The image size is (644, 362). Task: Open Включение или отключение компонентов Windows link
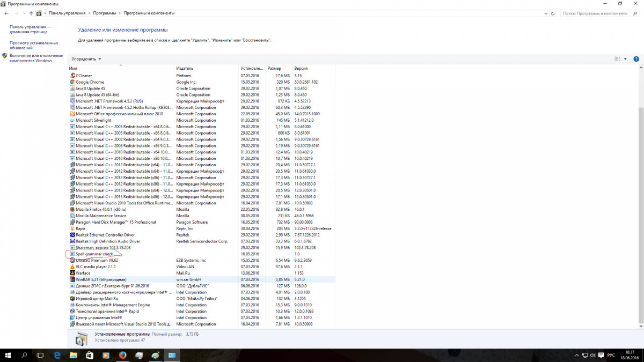pos(36,58)
